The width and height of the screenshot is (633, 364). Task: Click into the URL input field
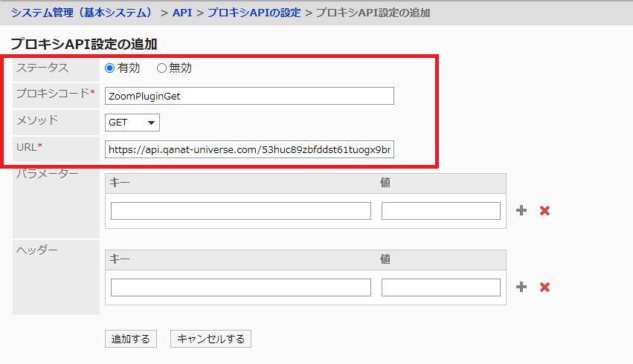pyautogui.click(x=249, y=150)
